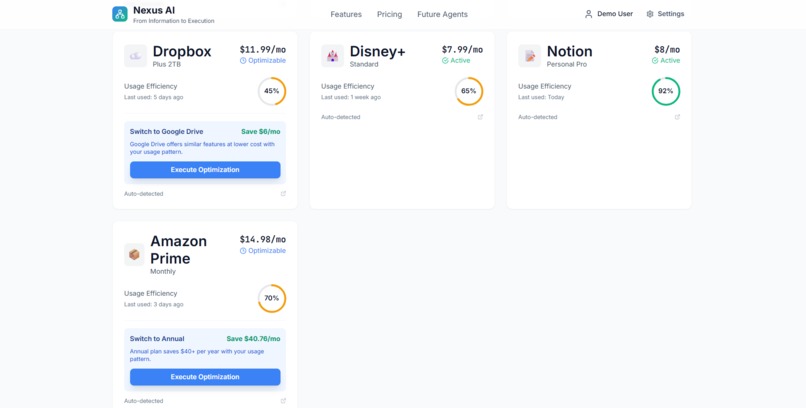This screenshot has height=408, width=806.
Task: Click the Save $40.76/mo label
Action: 253,339
